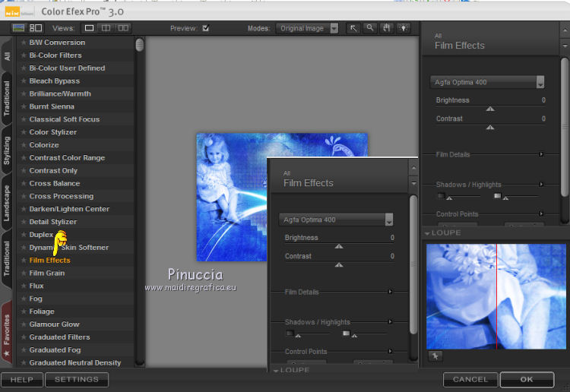570x392 pixels.
Task: Select the Bi-Color User Defined entry
Action: tap(67, 68)
